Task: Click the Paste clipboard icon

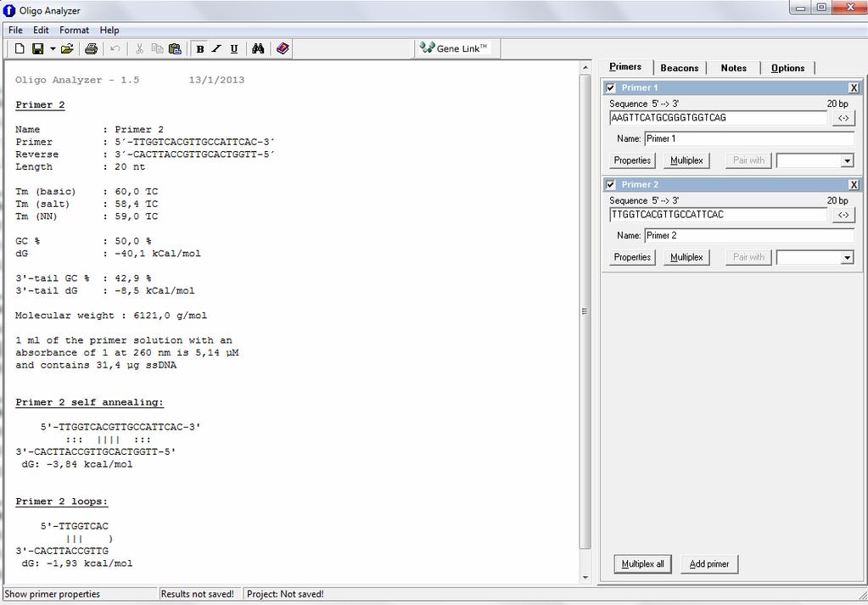Action: tap(175, 48)
